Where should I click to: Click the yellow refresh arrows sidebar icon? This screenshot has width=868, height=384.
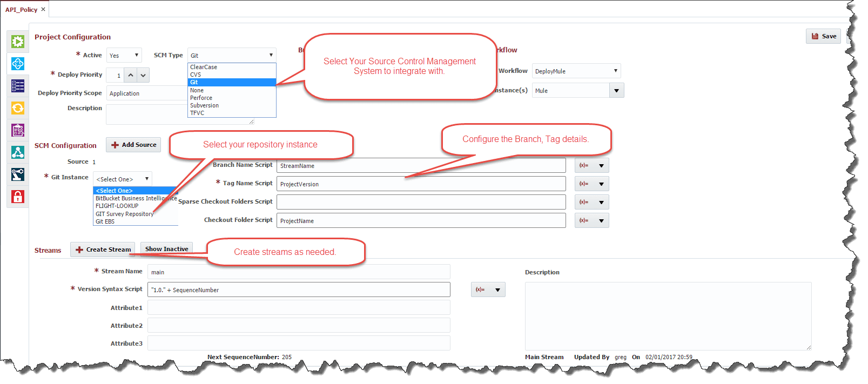tap(18, 108)
